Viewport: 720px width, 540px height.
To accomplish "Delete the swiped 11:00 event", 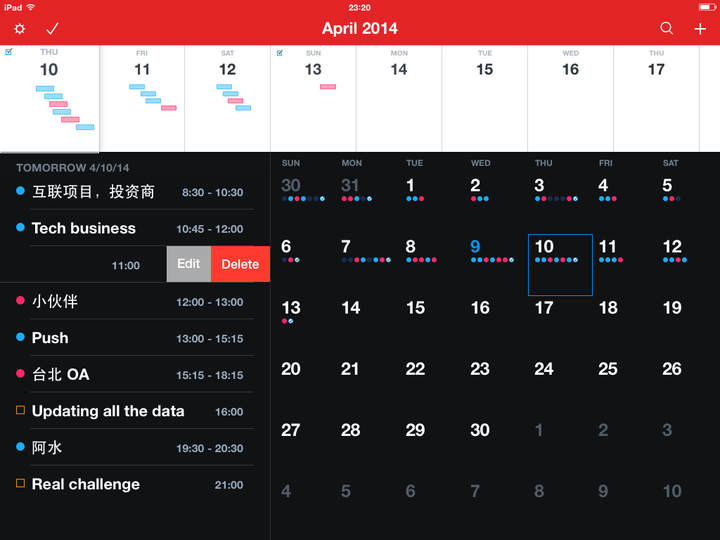I will 240,264.
